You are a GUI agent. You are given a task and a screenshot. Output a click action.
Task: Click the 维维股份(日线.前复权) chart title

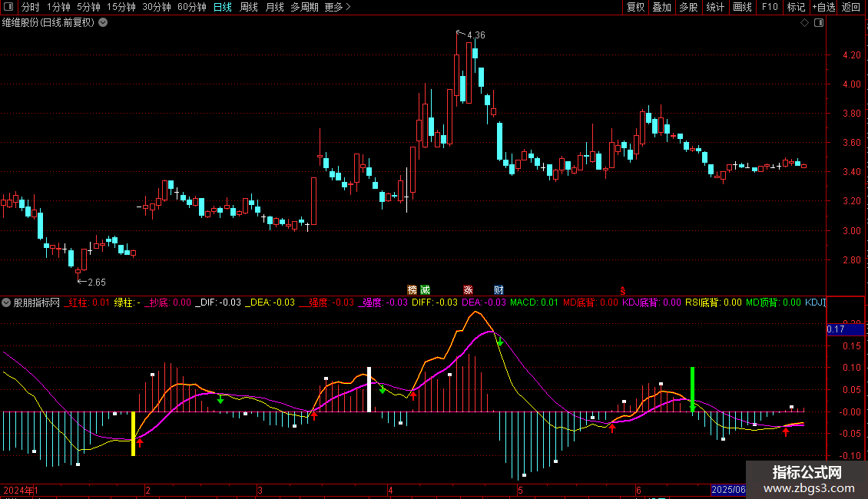coord(48,23)
